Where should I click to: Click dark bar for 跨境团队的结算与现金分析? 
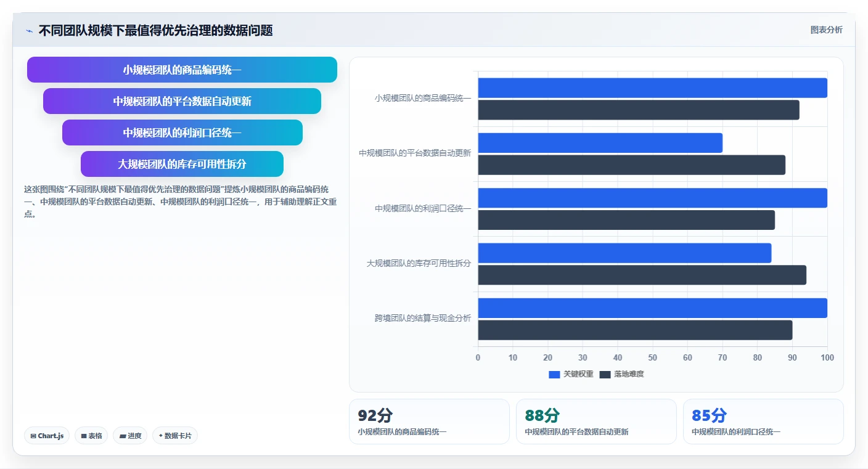635,330
